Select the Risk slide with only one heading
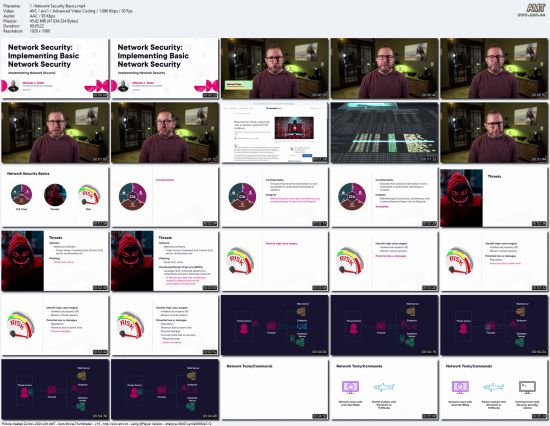Viewport: 550px width, 426px height. (x=275, y=261)
